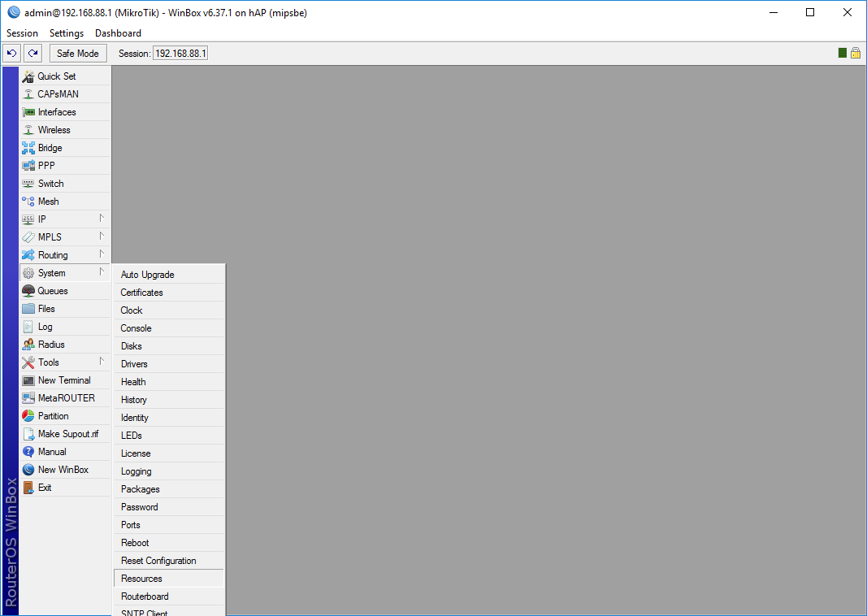Select Certificates in System submenu
The width and height of the screenshot is (867, 616).
point(169,293)
